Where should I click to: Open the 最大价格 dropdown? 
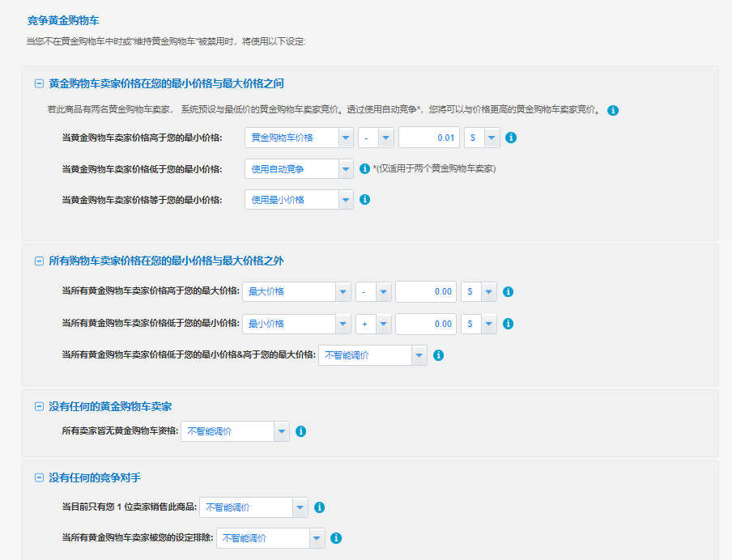[296, 291]
